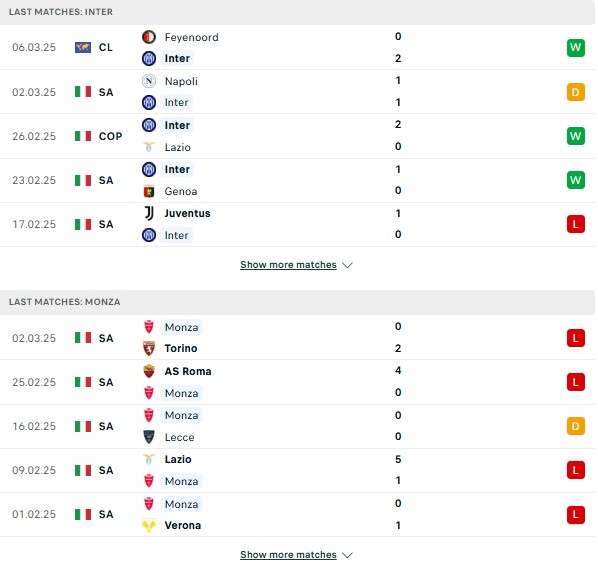Click the Lecce shield icon
The width and height of the screenshot is (598, 569).
(149, 437)
